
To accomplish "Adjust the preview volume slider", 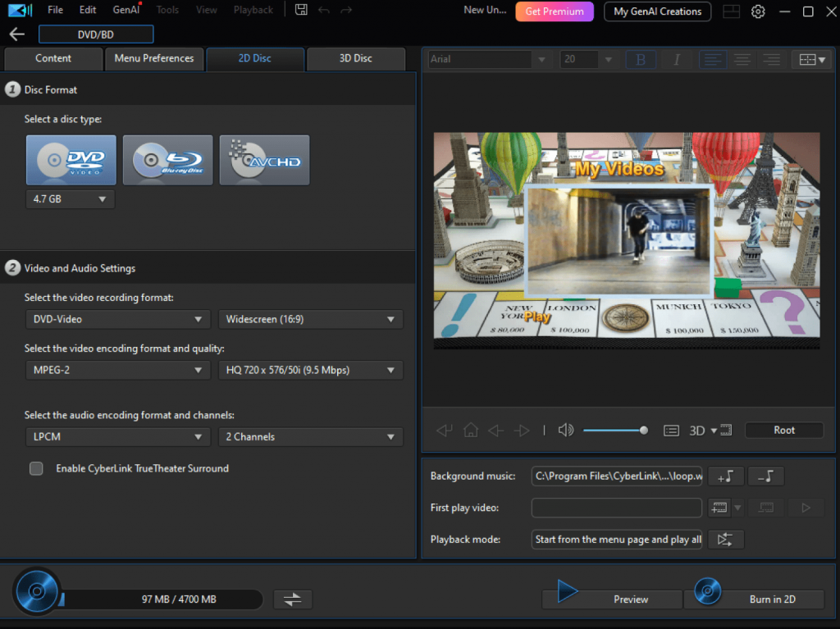I will click(614, 431).
